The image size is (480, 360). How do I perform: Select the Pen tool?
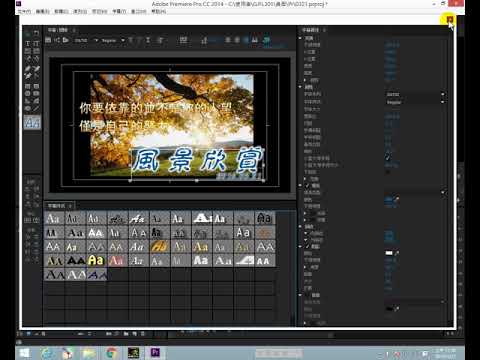tap(28, 69)
